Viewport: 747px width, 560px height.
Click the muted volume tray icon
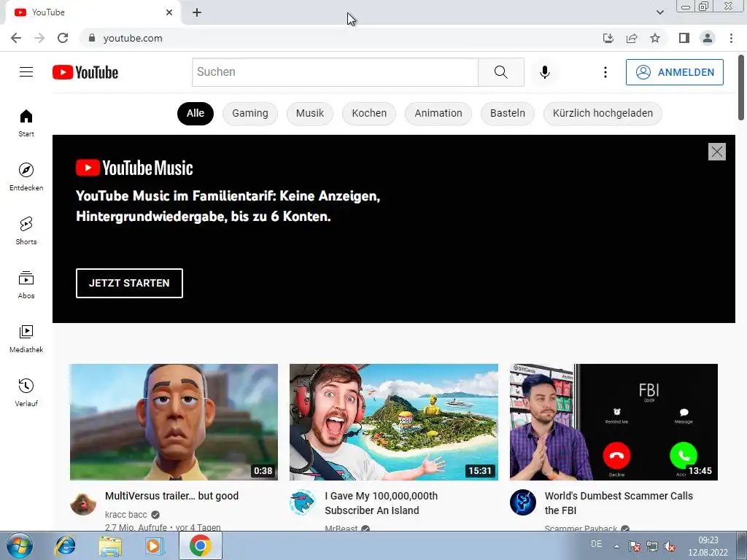670,546
